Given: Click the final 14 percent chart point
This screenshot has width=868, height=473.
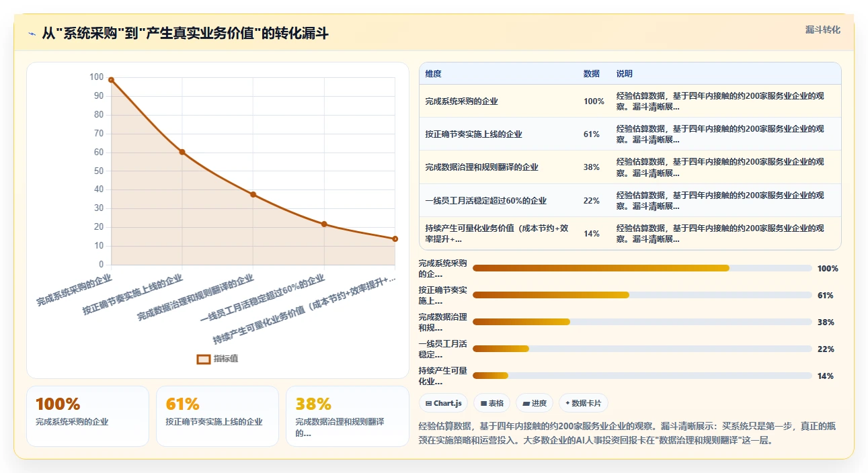Looking at the screenshot, I should coord(395,239).
